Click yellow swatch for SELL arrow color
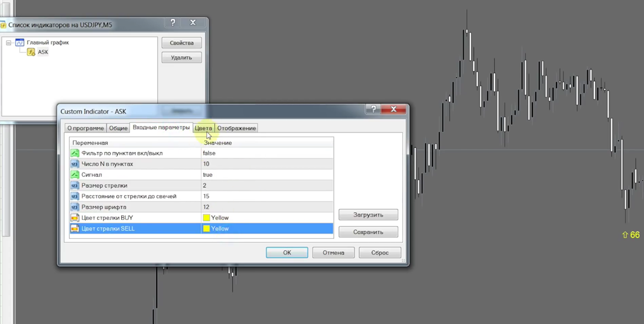644x324 pixels. 206,229
